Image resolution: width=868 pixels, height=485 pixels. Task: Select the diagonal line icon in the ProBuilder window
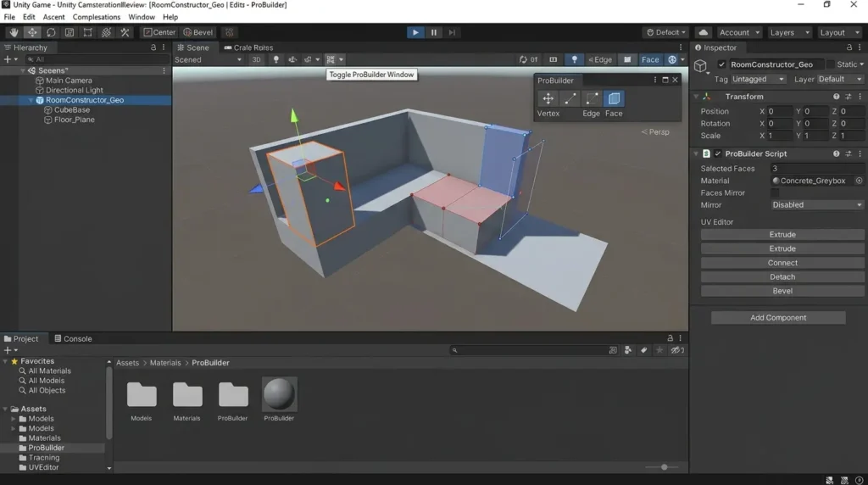[x=570, y=98]
